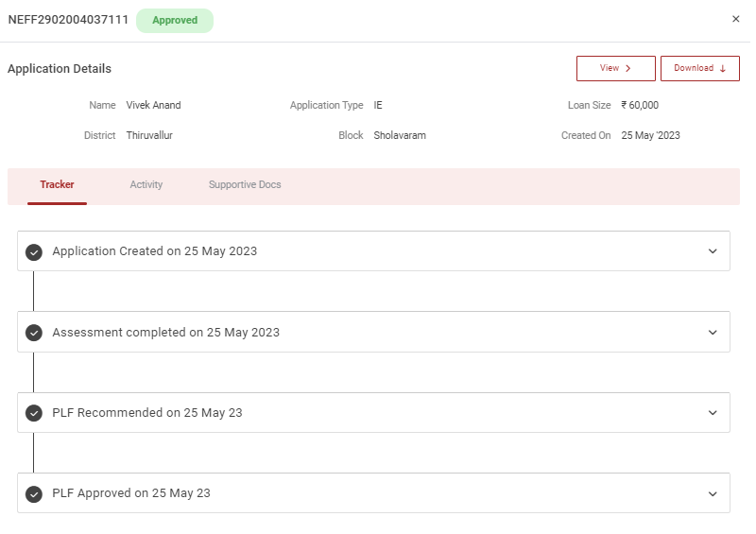
Task: Click the applicant name Vivek Anand
Action: click(153, 106)
